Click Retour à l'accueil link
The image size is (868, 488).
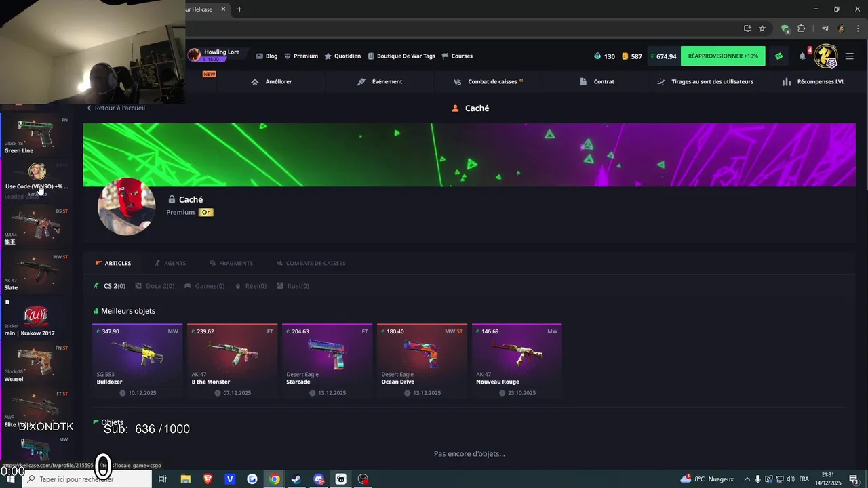(x=115, y=108)
